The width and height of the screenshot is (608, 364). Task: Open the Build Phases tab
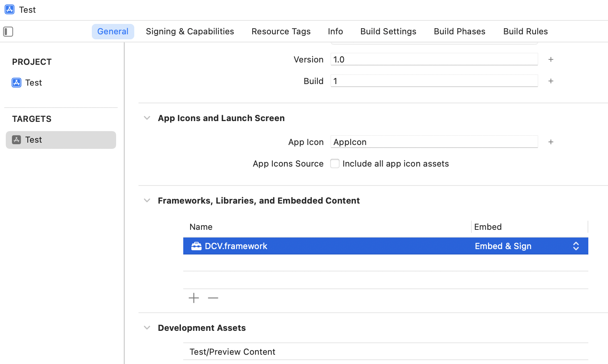(x=459, y=32)
